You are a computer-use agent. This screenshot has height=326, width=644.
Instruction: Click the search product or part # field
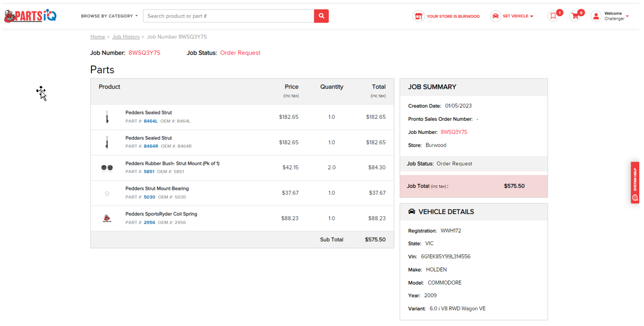pyautogui.click(x=228, y=16)
